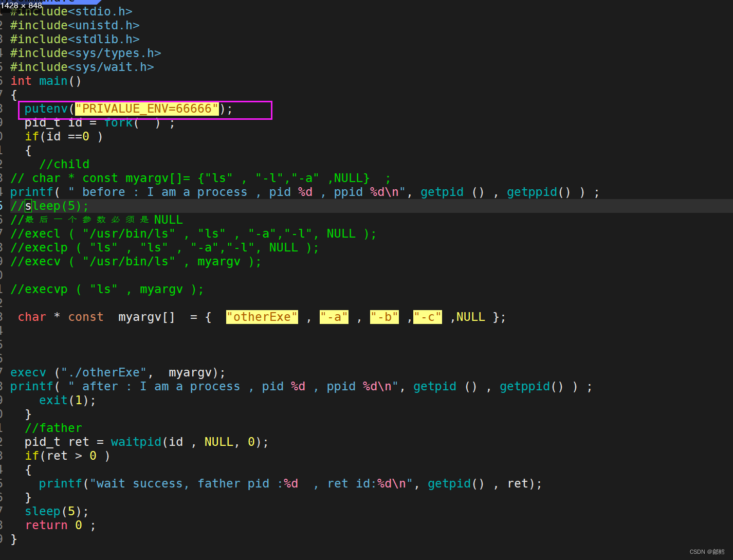Click the "-c" highlighted string
The image size is (733, 560).
[428, 317]
